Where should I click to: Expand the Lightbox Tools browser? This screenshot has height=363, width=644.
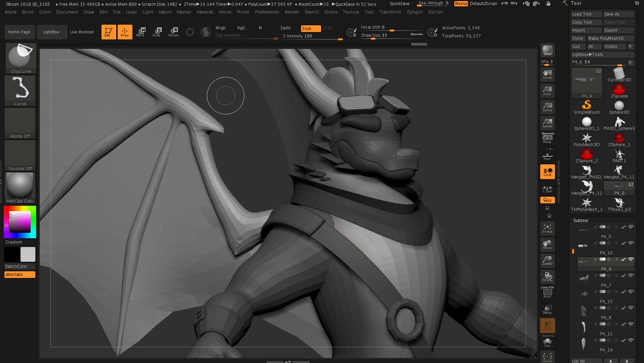[x=587, y=54]
